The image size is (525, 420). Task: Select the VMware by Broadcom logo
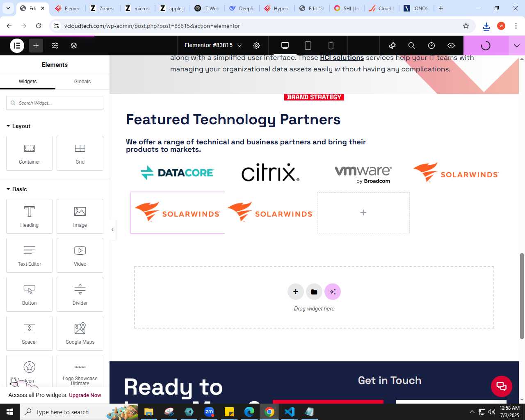363,174
